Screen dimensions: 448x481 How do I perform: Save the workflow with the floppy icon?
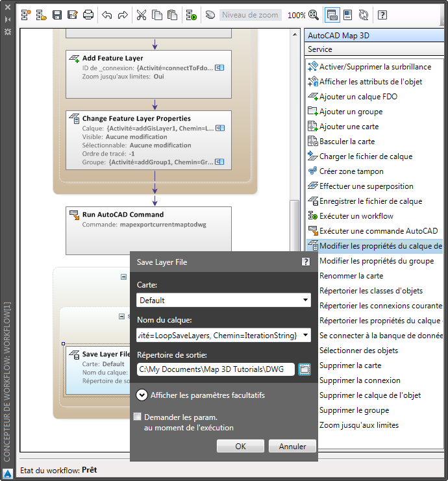click(57, 15)
